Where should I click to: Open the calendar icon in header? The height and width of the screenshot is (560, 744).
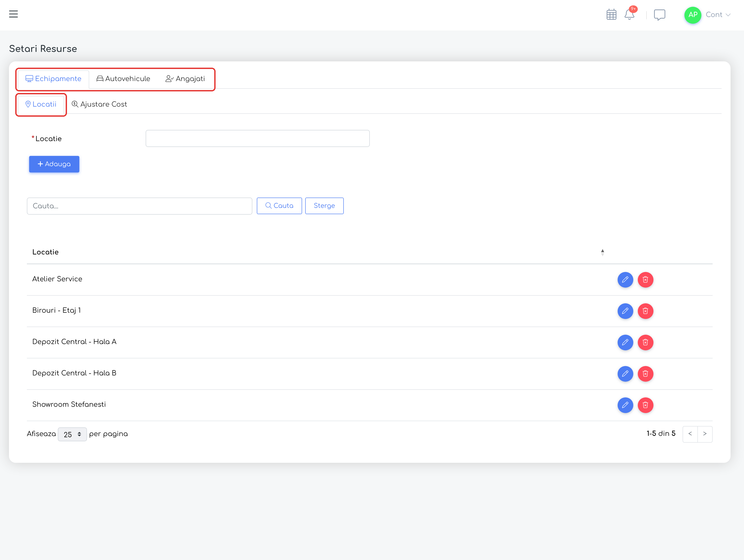coord(611,15)
